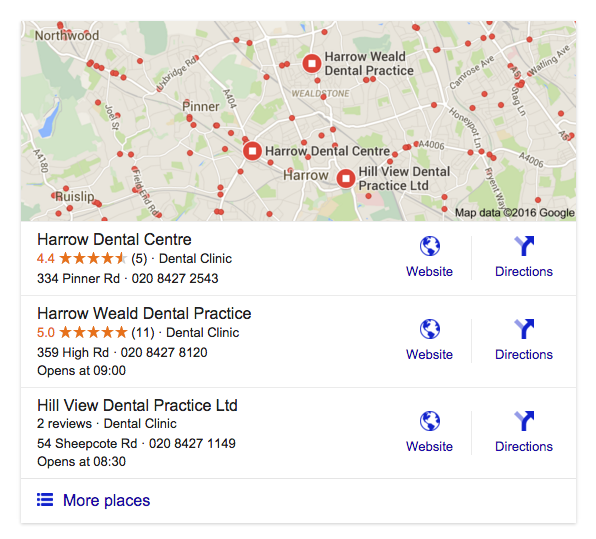Click the Northwood label on the map
The width and height of the screenshot is (596, 539).
(x=67, y=35)
